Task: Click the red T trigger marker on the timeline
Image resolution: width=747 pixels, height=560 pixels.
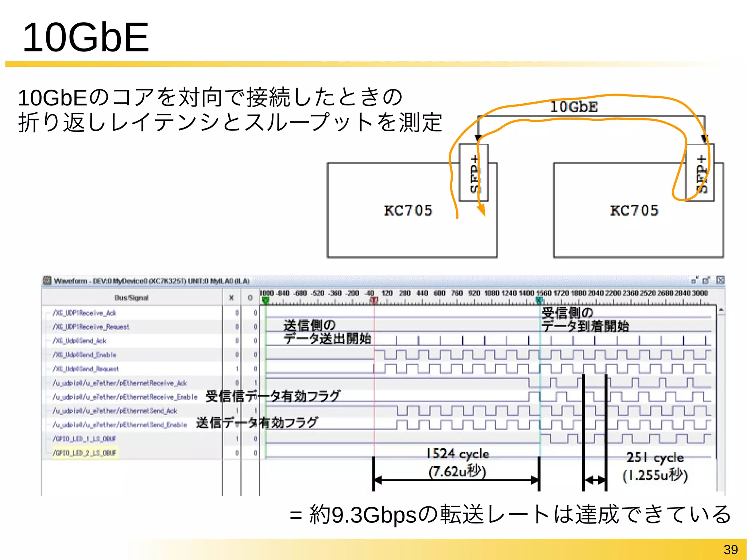Action: tap(374, 301)
